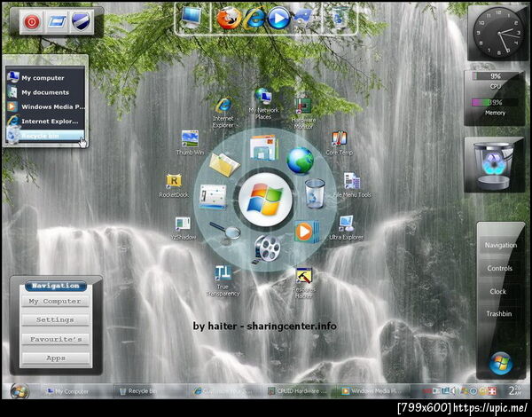This screenshot has height=417, width=532.
Task: Launch True Transparency shortcut
Action: click(223, 281)
